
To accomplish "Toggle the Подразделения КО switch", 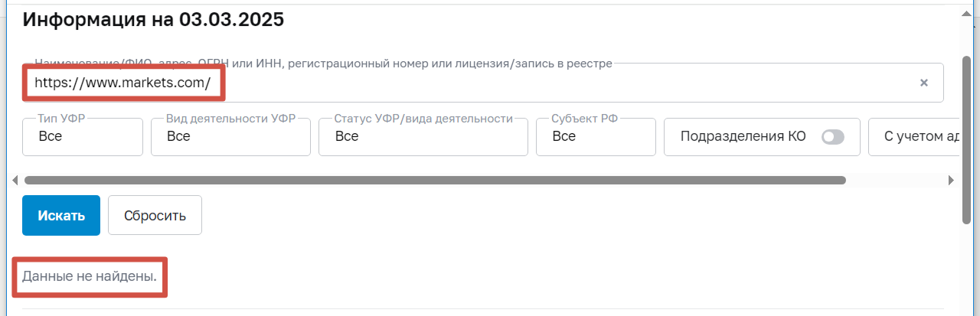I will click(x=832, y=137).
